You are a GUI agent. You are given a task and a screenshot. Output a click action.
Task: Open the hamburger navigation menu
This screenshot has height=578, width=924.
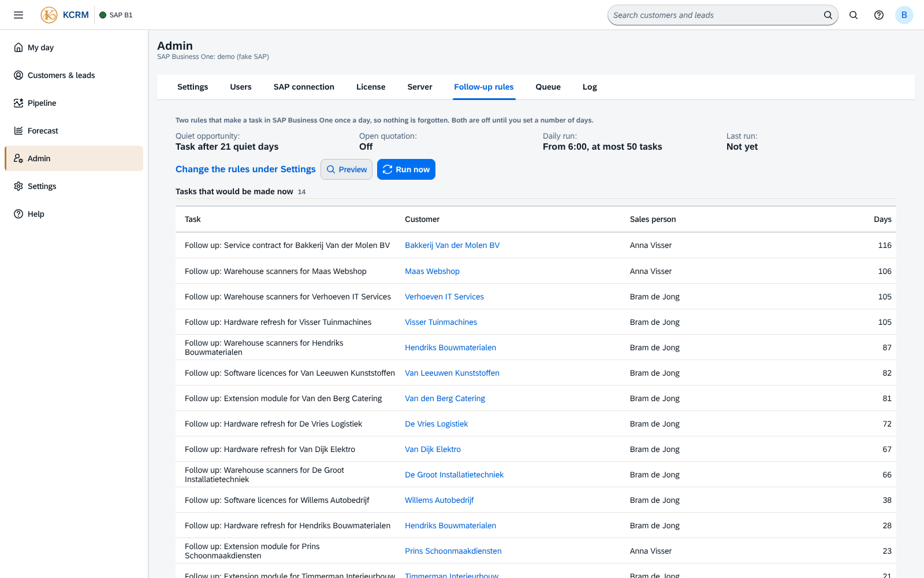tap(18, 15)
